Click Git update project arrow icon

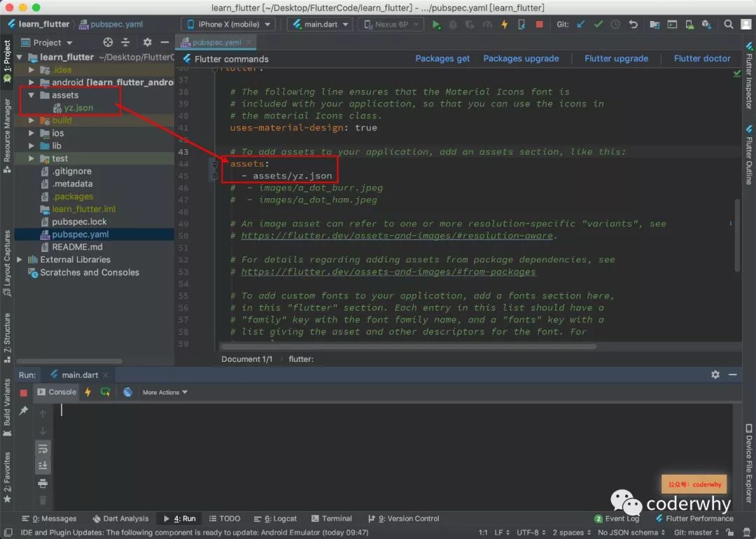[581, 24]
